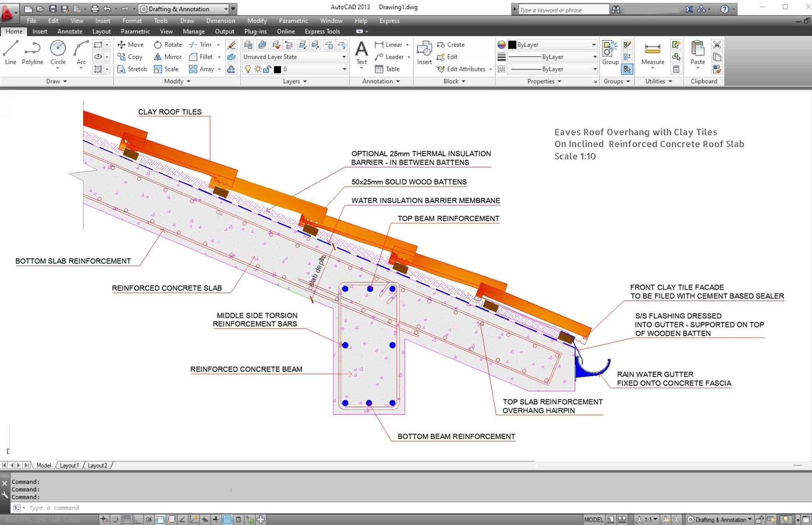Click the Measure utility icon
Screen dimensions: 812x525
tap(652, 52)
